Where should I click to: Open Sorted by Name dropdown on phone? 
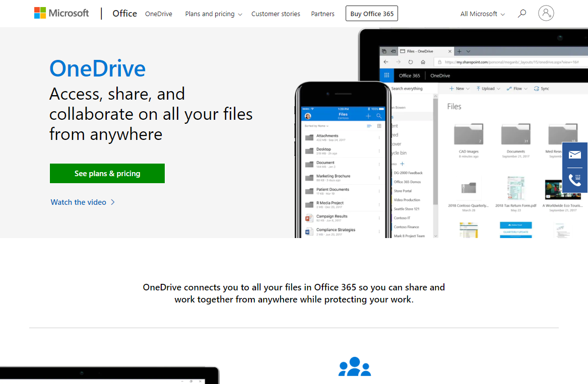point(316,126)
